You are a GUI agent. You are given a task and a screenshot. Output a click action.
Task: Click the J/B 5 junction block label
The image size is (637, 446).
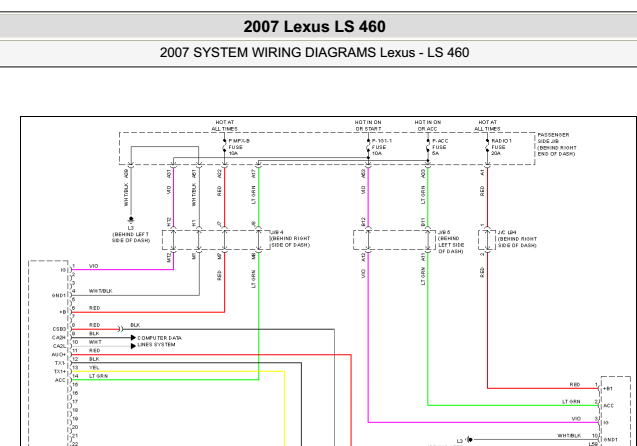(451, 242)
